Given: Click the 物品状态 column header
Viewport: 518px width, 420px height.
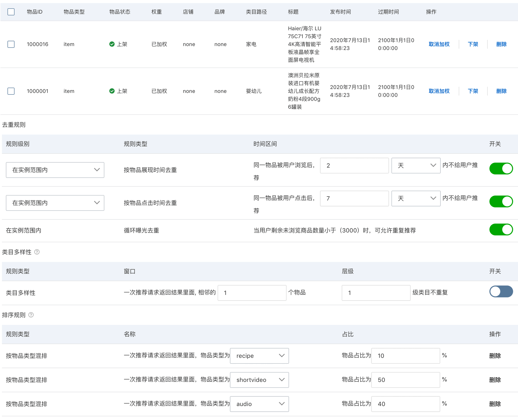Looking at the screenshot, I should 120,12.
